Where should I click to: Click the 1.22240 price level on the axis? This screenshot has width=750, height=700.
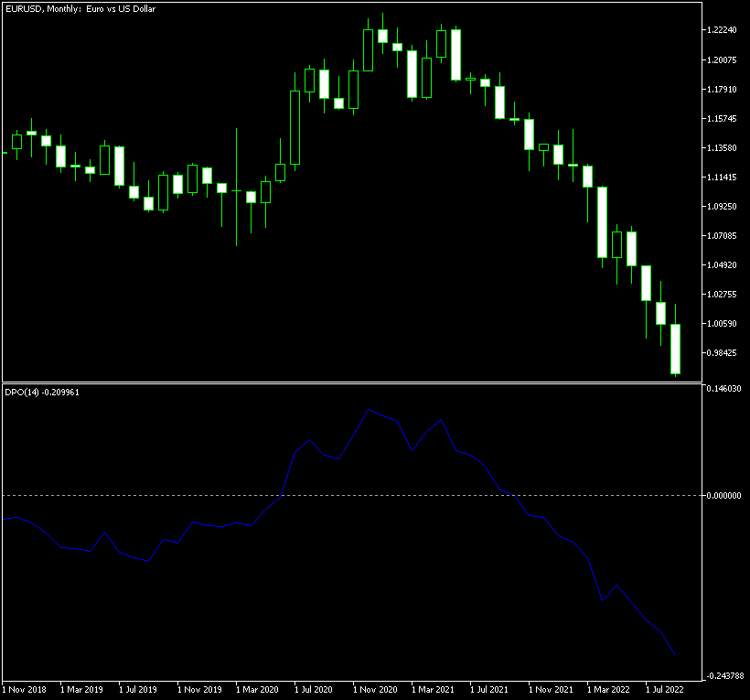coord(723,30)
